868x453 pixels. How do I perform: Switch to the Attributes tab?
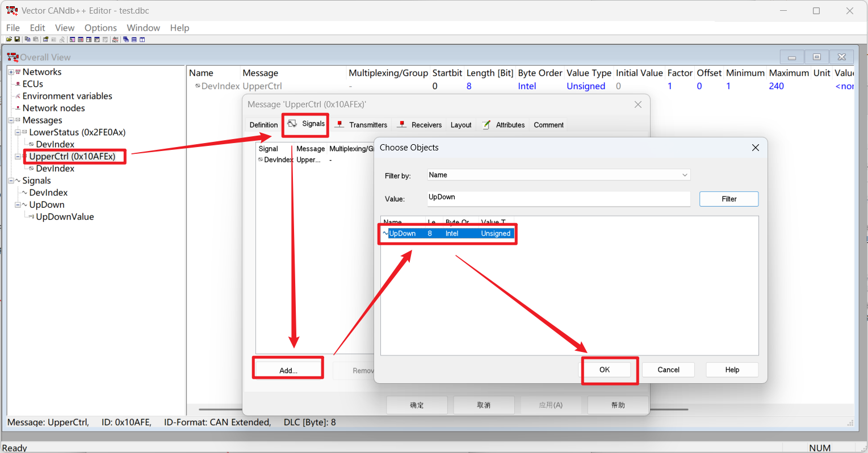tap(504, 125)
